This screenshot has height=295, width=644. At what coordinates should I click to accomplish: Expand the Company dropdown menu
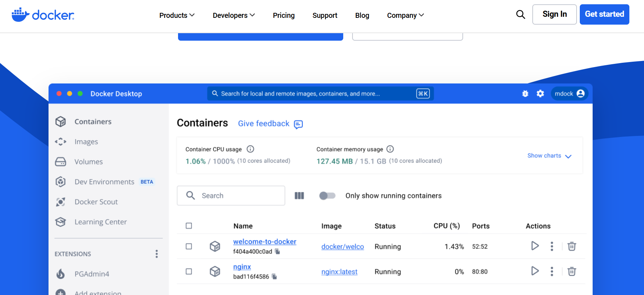click(406, 15)
